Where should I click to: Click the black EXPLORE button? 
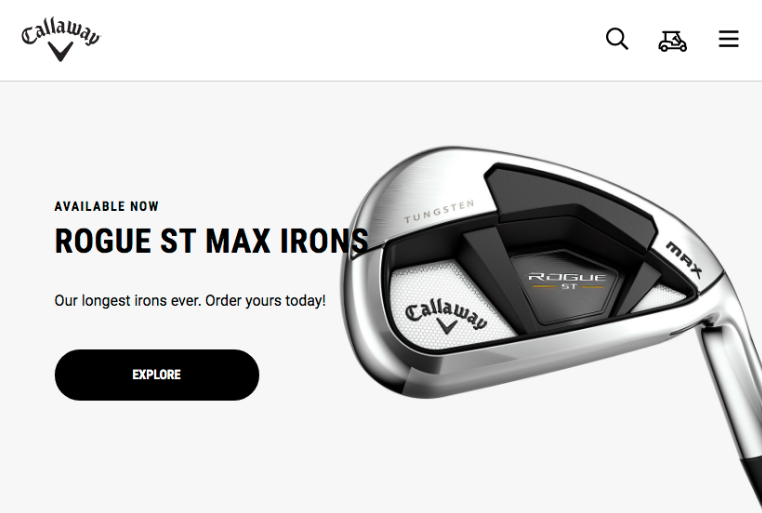pos(156,375)
